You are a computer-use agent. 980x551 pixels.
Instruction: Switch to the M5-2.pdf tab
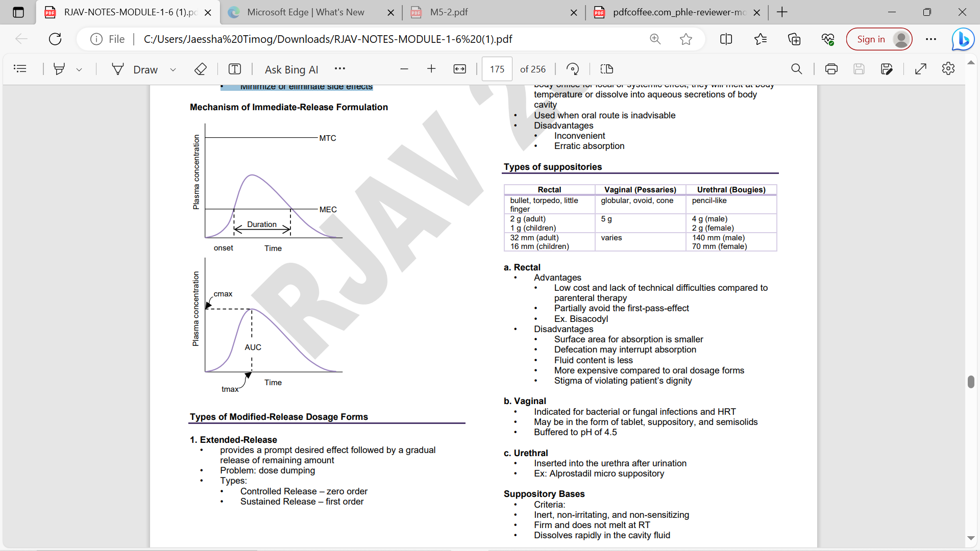[x=449, y=12]
